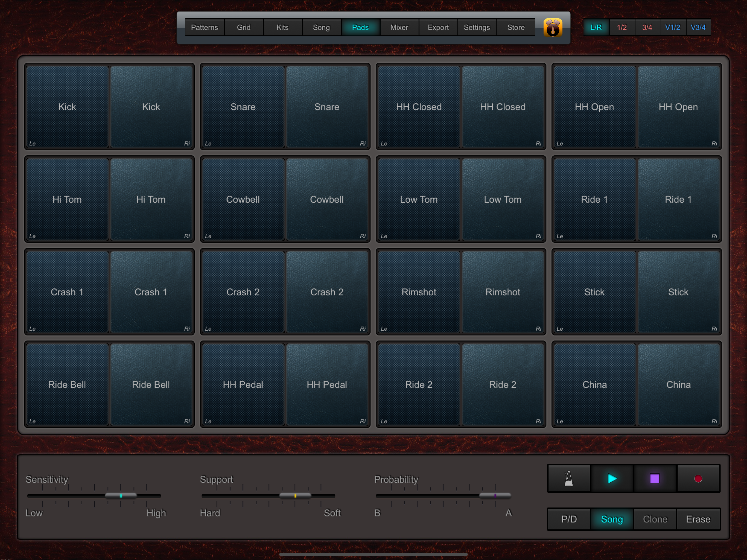Click the Erase button
The height and width of the screenshot is (560, 747).
coord(698,519)
